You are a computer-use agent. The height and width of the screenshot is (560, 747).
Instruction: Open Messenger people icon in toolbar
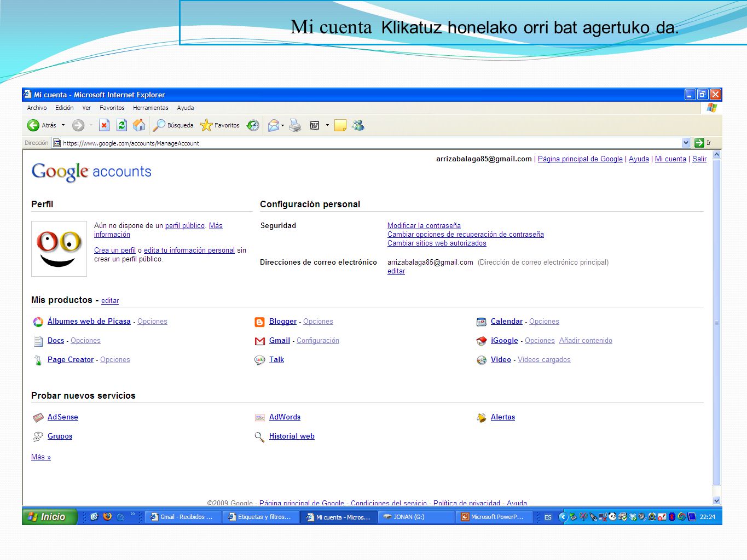pos(358,125)
